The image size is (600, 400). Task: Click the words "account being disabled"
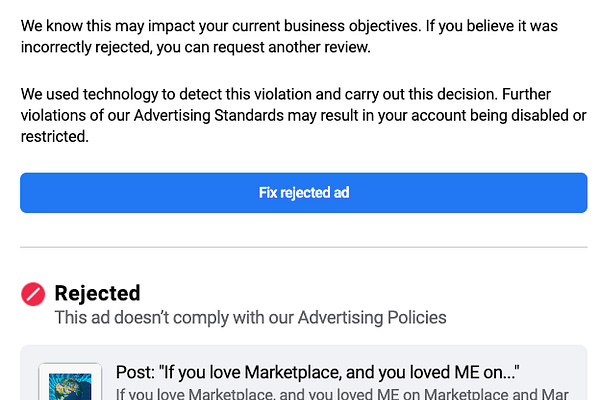click(491, 115)
